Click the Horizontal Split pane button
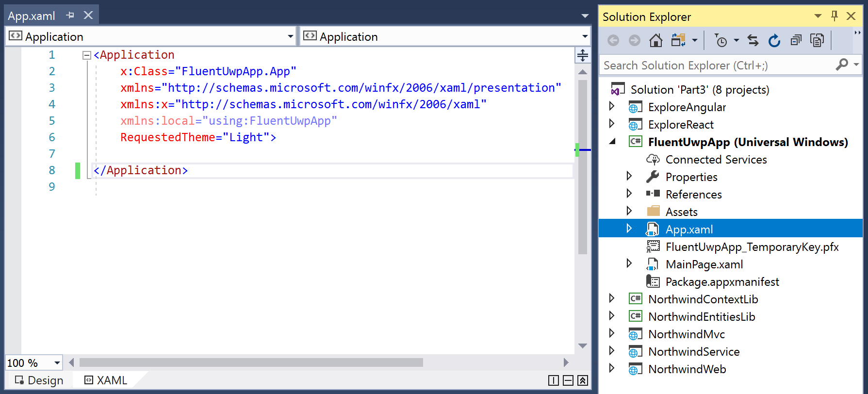This screenshot has height=394, width=868. (x=568, y=380)
